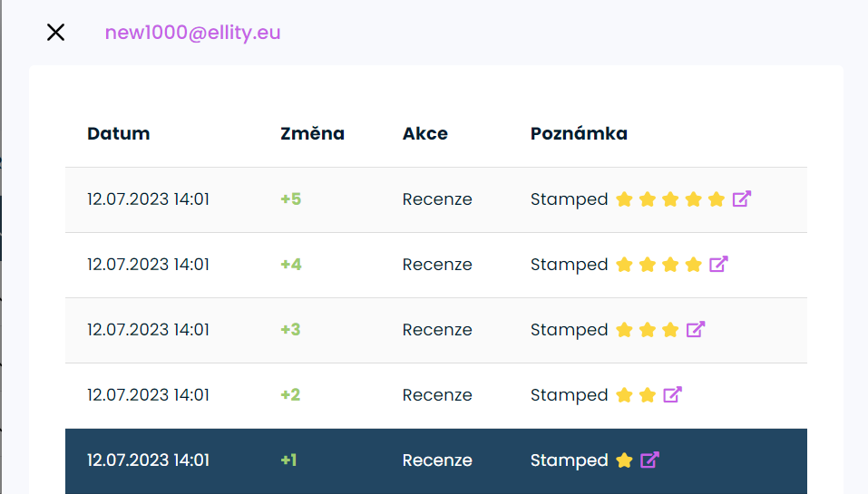Click the Stamped text in the +2 row

tap(569, 395)
